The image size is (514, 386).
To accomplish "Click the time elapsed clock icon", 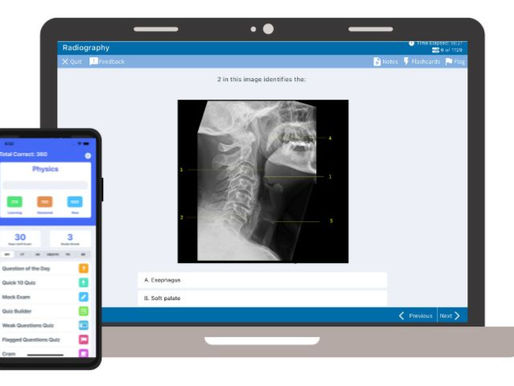I will click(411, 43).
